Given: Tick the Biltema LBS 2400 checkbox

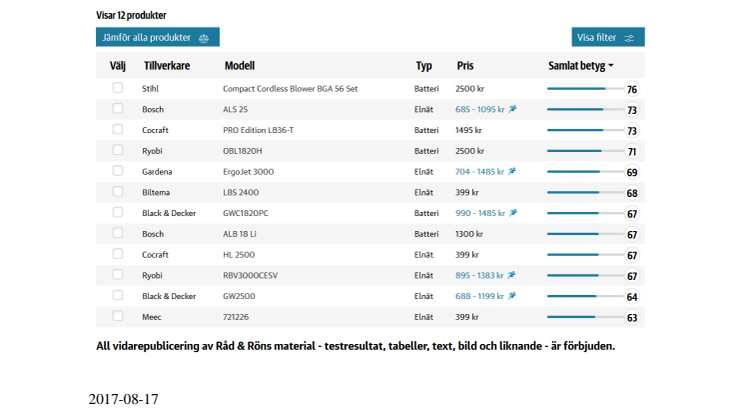Looking at the screenshot, I should [x=118, y=191].
